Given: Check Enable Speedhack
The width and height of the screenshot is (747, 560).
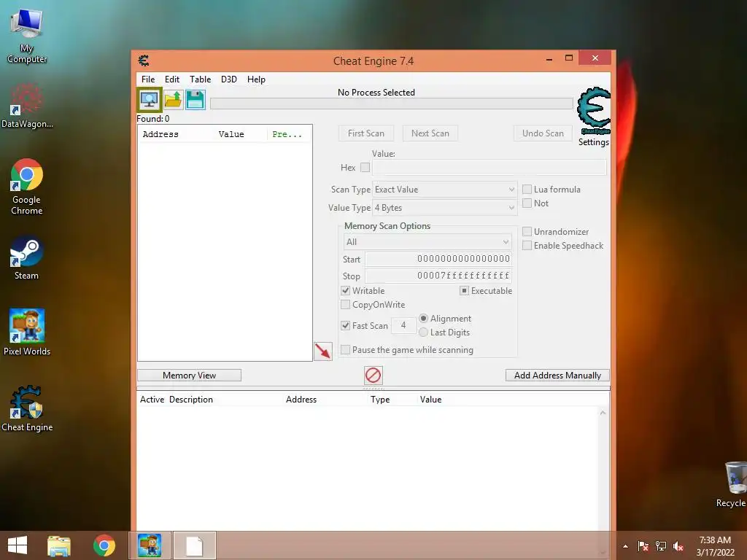Looking at the screenshot, I should (x=527, y=245).
